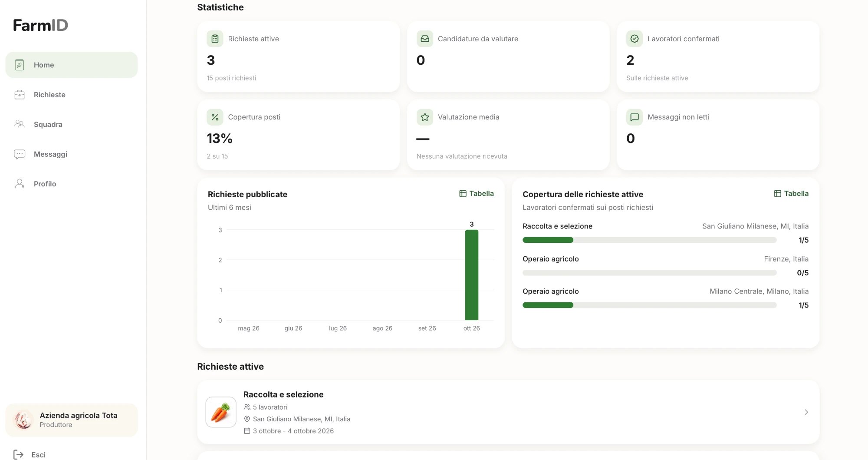Image resolution: width=868 pixels, height=460 pixels.
Task: Click the calendar icon beside 3 ottobre
Action: pos(247,431)
